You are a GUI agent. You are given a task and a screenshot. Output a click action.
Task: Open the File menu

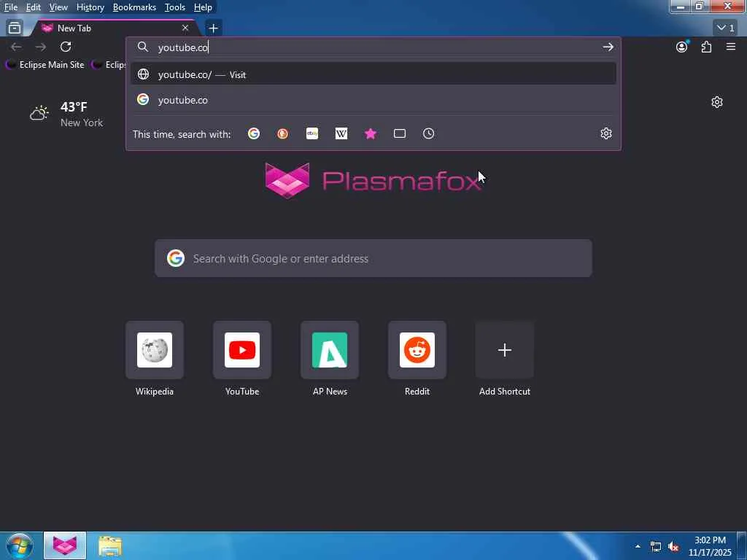[x=11, y=7]
